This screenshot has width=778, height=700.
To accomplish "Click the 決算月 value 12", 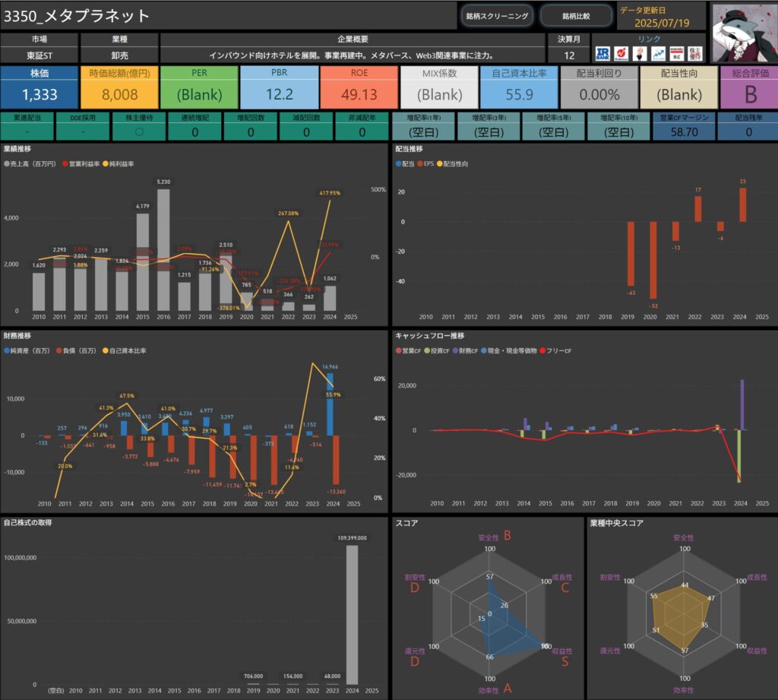I will [x=569, y=55].
